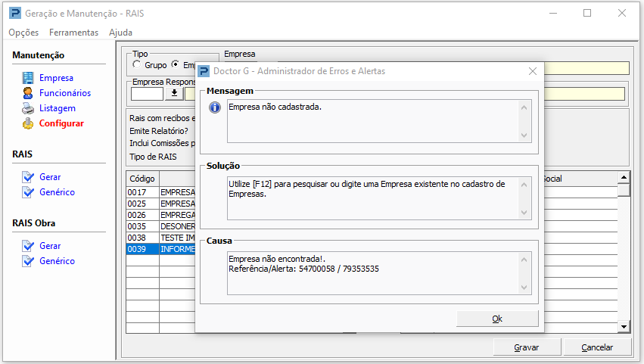Open Genérico link under RAIS Obra
Screen dimensions: 644x364
click(57, 261)
